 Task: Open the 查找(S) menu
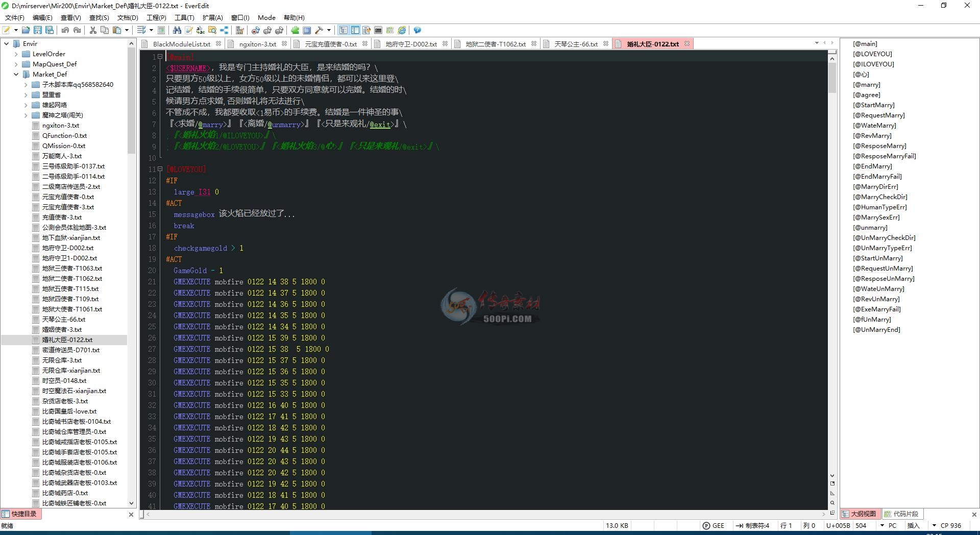[x=99, y=17]
